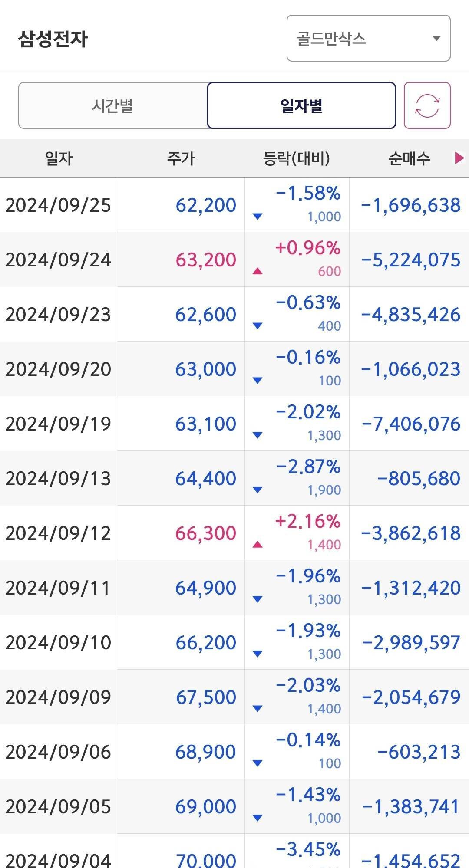Click the price 64,400 on 2024/09/13
The image size is (469, 868).
click(x=205, y=478)
